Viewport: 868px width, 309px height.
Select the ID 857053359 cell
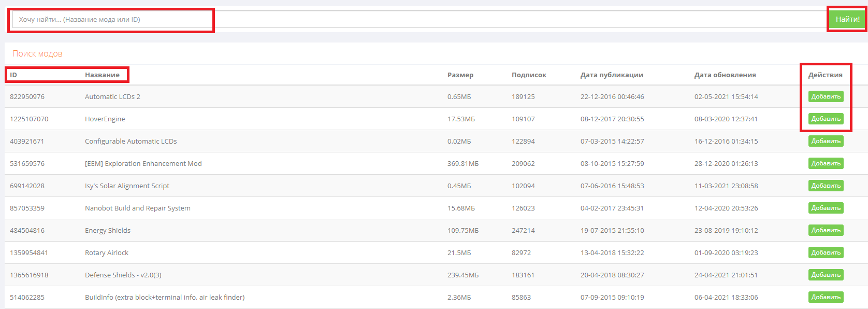pyautogui.click(x=27, y=208)
